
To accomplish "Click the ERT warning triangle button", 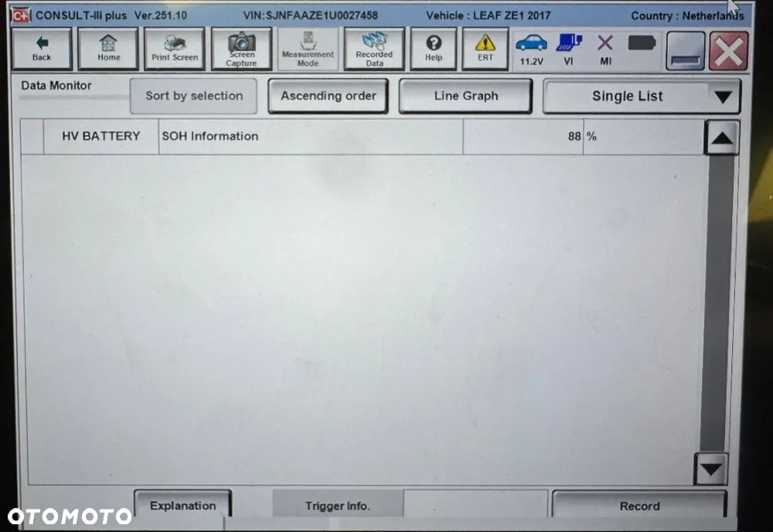I will (x=485, y=49).
